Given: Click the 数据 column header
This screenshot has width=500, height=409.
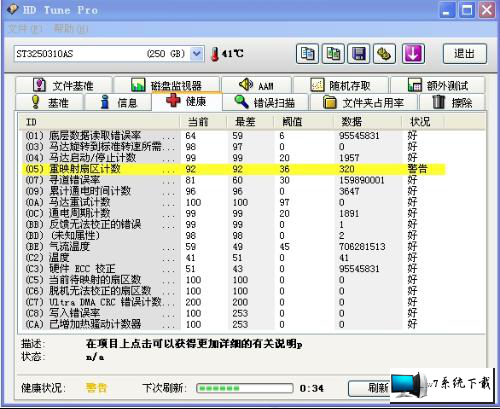Looking at the screenshot, I should (368, 122).
